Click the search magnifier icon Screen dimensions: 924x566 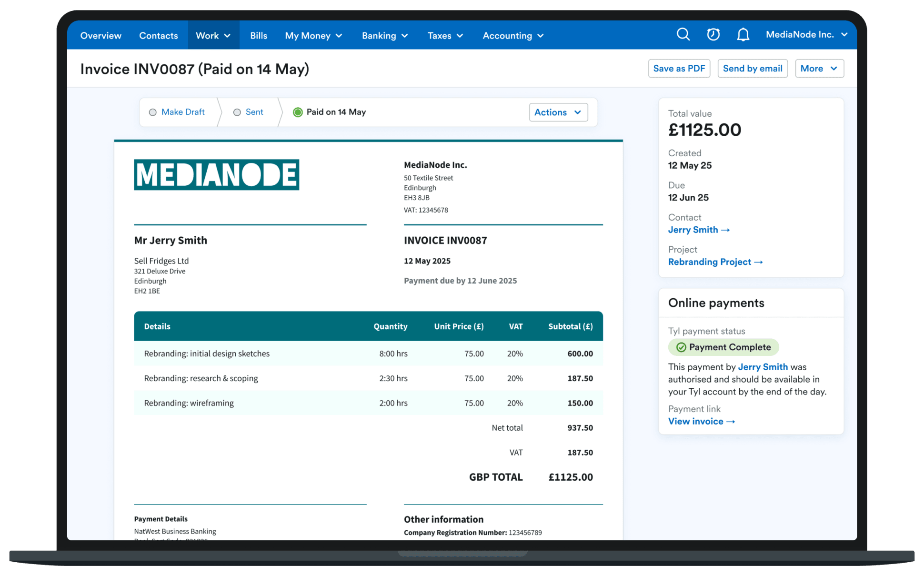[683, 34]
